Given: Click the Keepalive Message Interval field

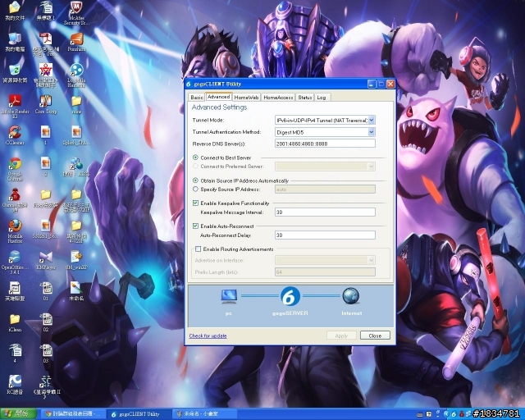Looking at the screenshot, I should [325, 212].
